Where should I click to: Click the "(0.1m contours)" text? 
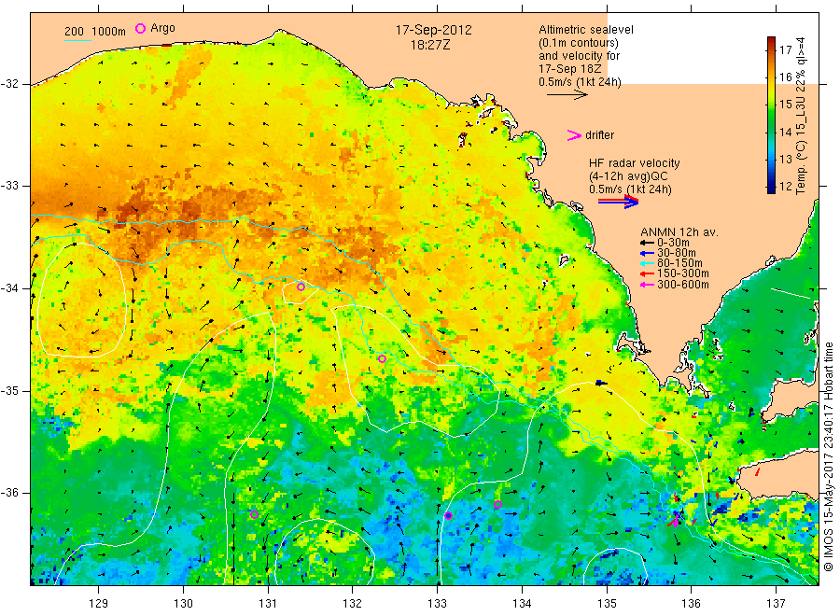pos(579,43)
